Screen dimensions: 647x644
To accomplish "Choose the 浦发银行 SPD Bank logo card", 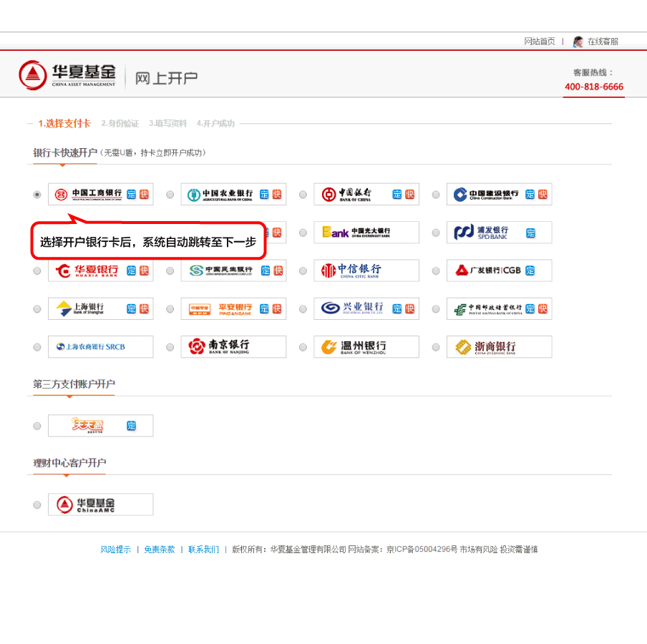I will 500,233.
